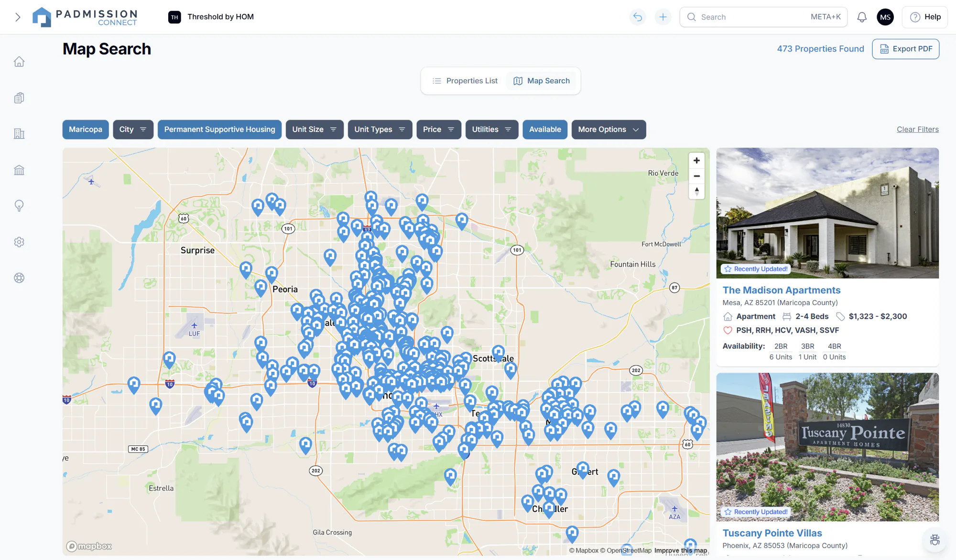The width and height of the screenshot is (956, 560).
Task: Click the Improve this map link
Action: point(680,550)
